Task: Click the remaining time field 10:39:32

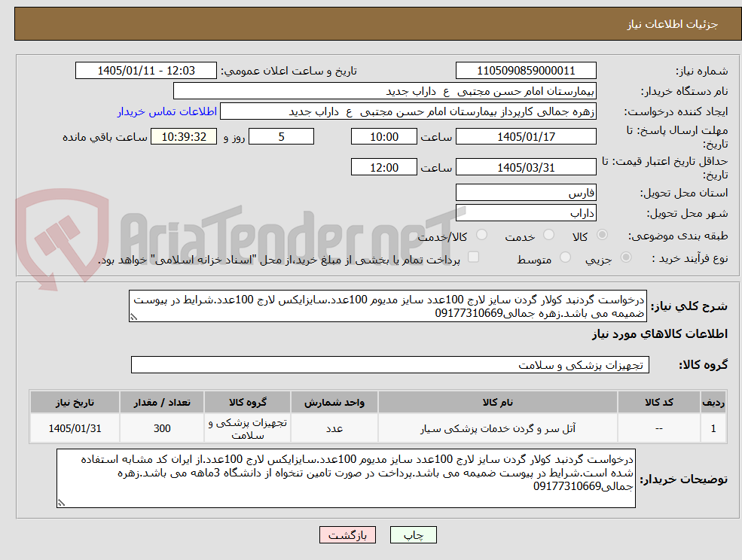Action: point(184,137)
